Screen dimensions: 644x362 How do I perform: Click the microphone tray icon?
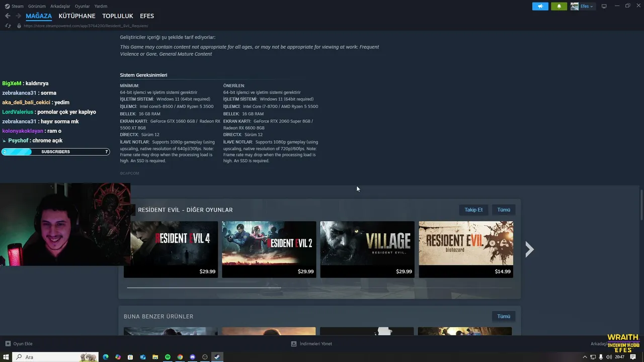click(x=601, y=357)
